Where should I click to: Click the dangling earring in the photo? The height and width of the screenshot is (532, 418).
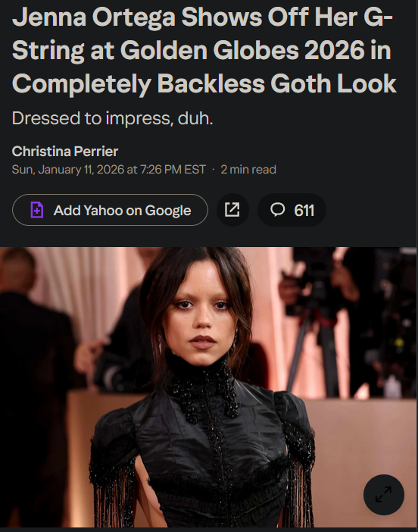[x=235, y=340]
